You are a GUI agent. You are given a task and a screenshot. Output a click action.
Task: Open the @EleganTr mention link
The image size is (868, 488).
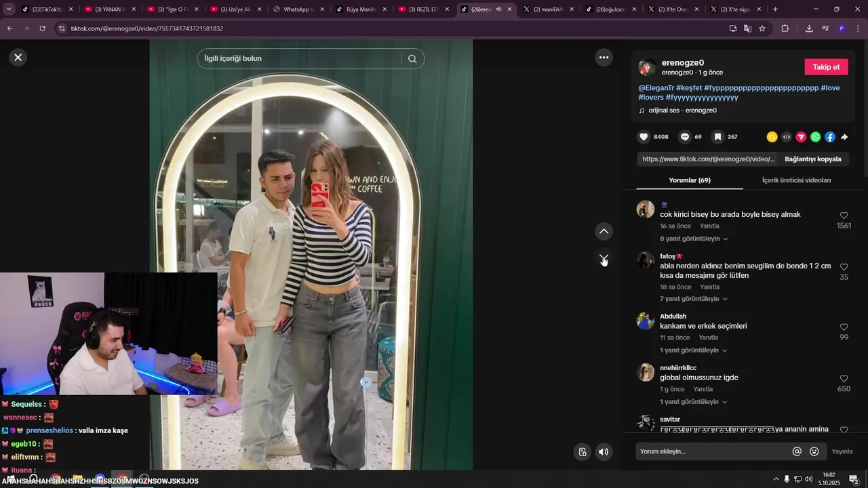pos(656,88)
